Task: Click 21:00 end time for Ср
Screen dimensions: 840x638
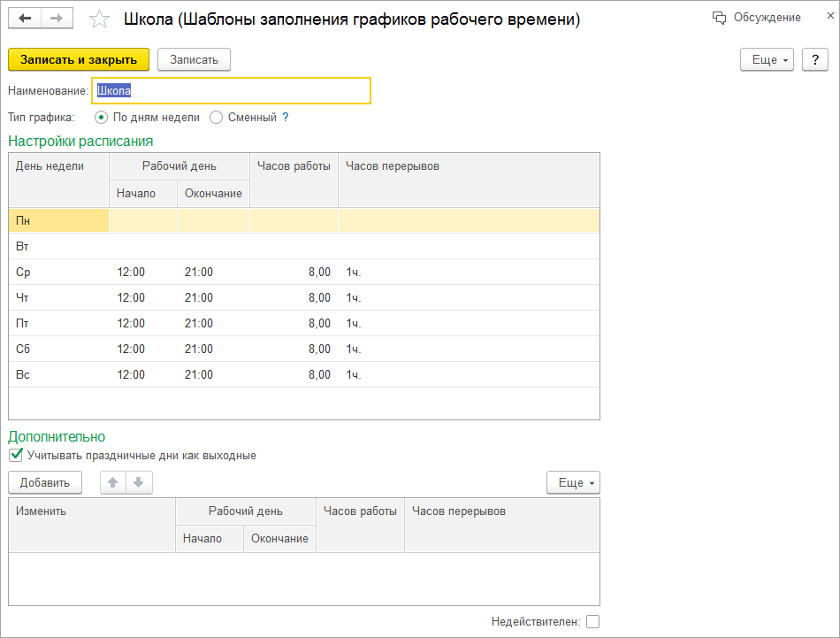Action: point(199,272)
